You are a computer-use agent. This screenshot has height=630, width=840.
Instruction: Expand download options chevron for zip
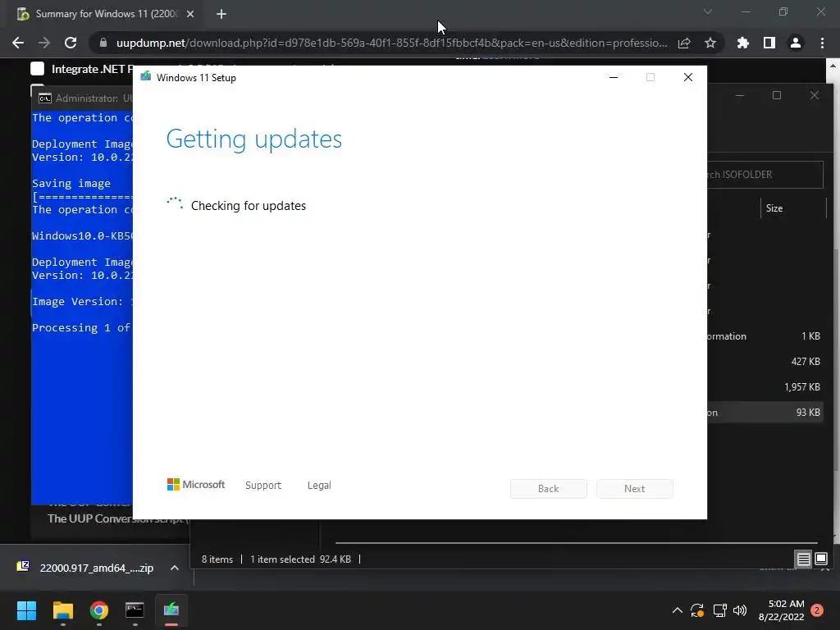pos(175,568)
